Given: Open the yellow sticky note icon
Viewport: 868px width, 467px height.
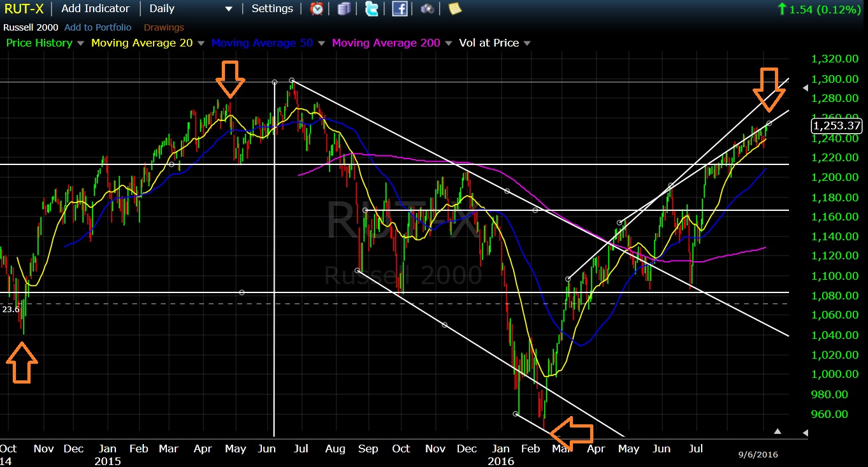Looking at the screenshot, I should point(454,9).
